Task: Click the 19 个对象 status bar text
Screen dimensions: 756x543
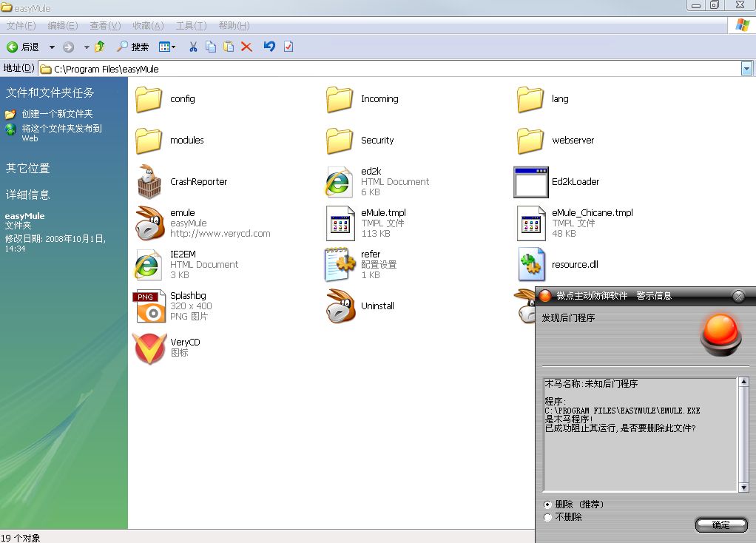Action: pyautogui.click(x=20, y=538)
